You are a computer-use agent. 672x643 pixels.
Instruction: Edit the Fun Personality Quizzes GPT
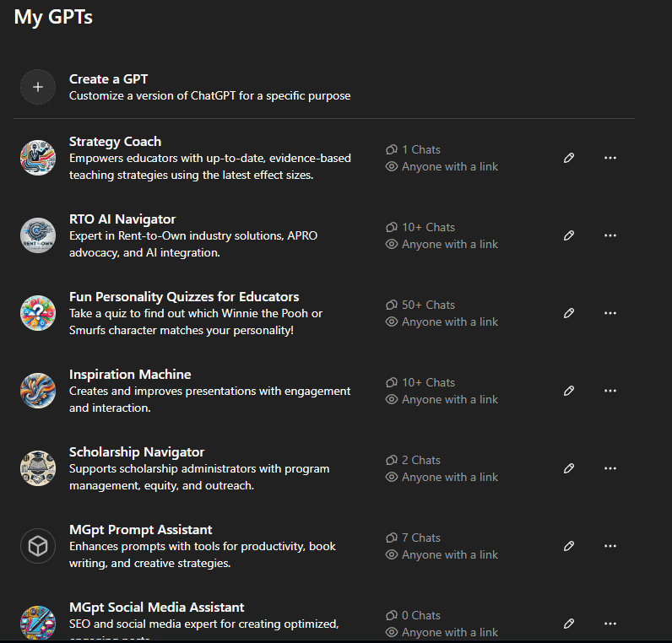(x=569, y=313)
